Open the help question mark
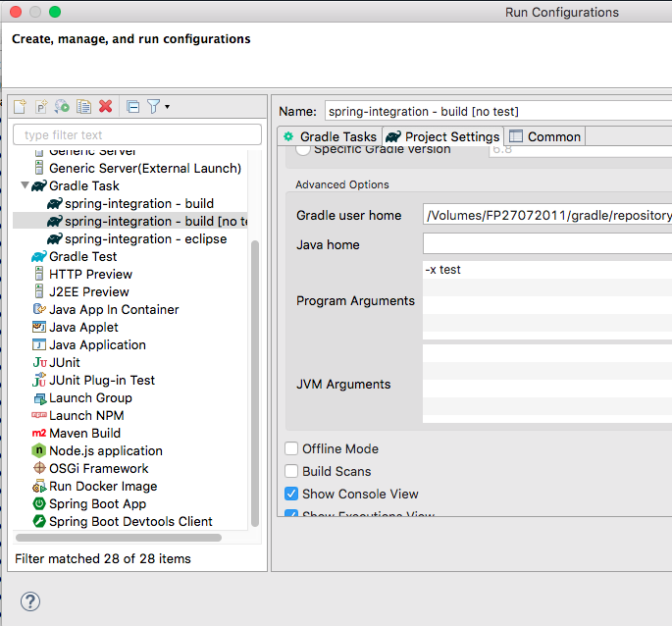The height and width of the screenshot is (626, 672). pyautogui.click(x=30, y=601)
